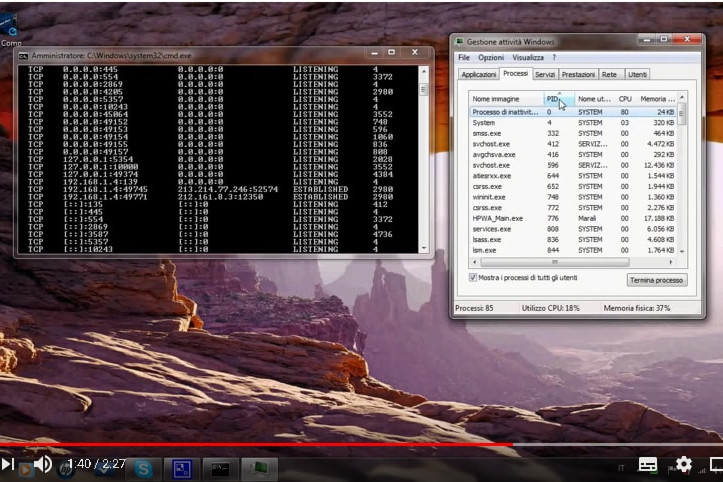723x482 pixels.
Task: Sort processes by the PID column header
Action: pyautogui.click(x=559, y=99)
